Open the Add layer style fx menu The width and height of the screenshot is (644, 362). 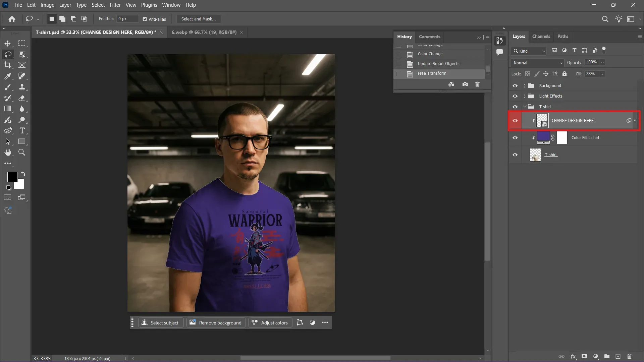point(574,356)
